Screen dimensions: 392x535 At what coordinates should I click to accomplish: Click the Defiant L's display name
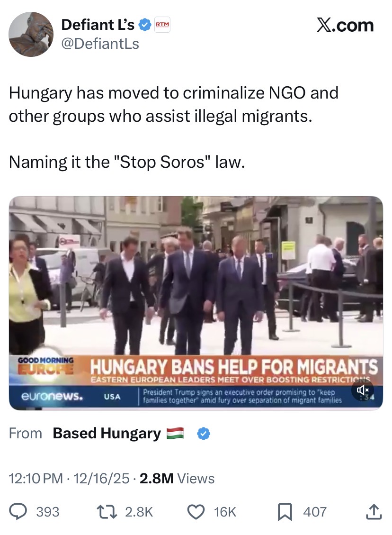[x=98, y=25]
